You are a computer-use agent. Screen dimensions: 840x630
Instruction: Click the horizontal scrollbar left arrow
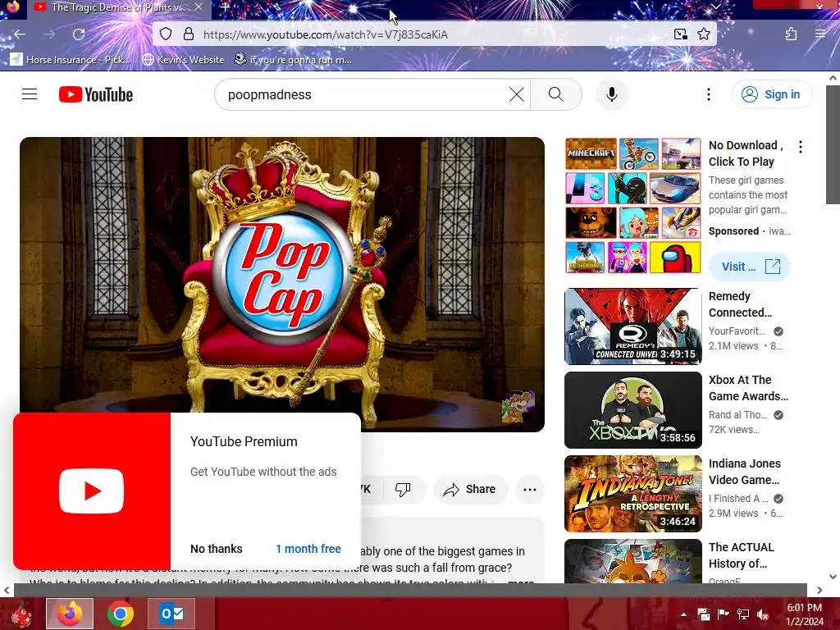[x=7, y=590]
